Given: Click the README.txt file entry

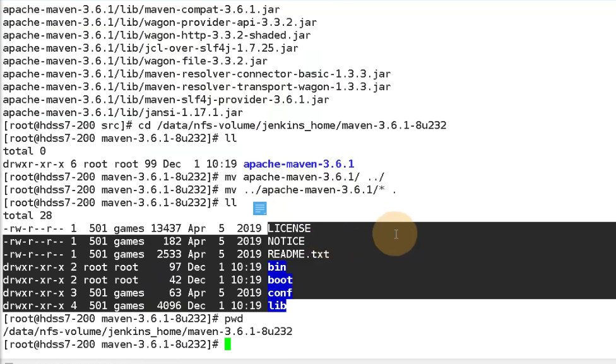Looking at the screenshot, I should pos(298,254).
